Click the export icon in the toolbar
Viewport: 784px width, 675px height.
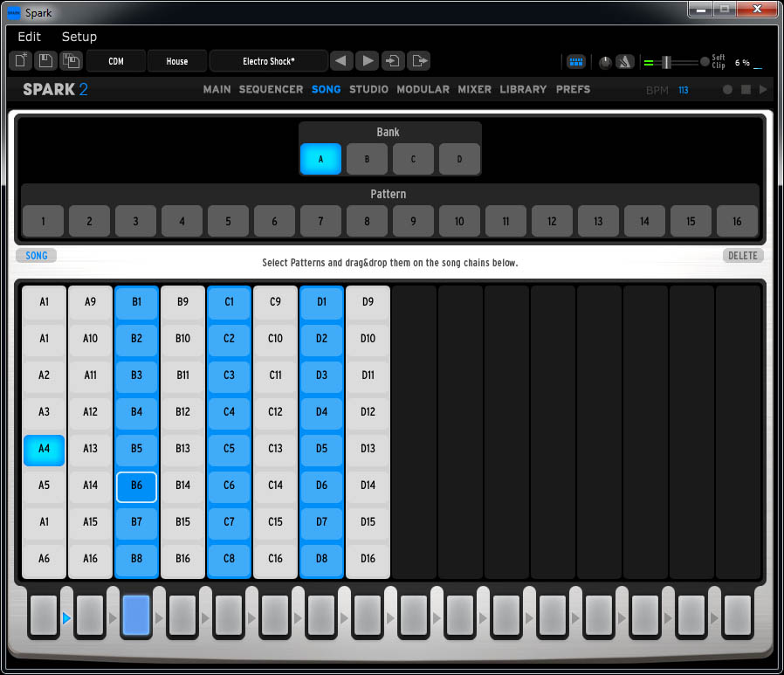pos(420,61)
